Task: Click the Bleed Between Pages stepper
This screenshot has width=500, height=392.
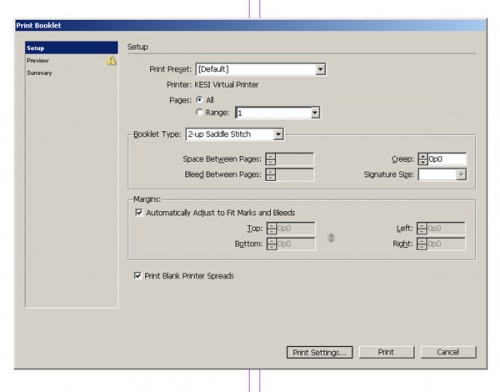Action: pos(271,174)
